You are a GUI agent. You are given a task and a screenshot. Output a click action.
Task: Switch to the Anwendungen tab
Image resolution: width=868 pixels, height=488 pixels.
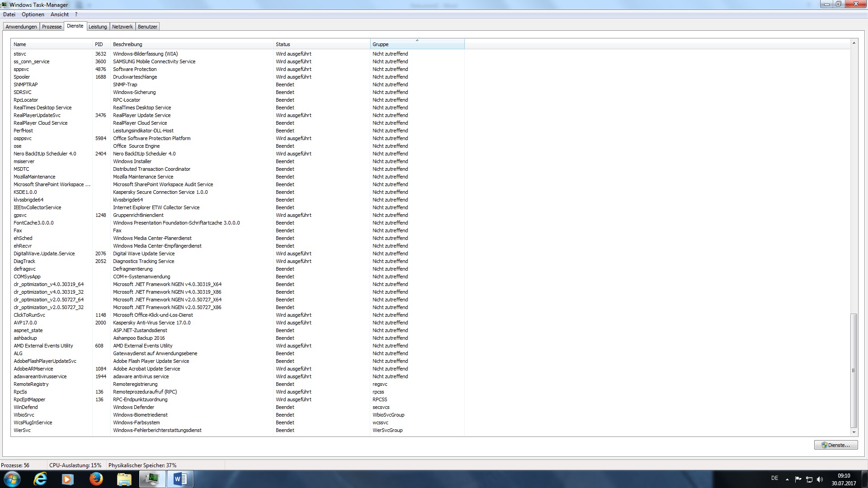21,27
